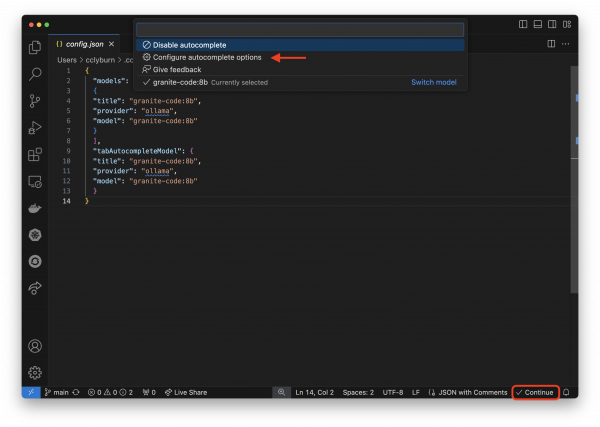Open the editor More Actions ellipsis menu
Image resolution: width=600 pixels, height=427 pixels.
566,44
